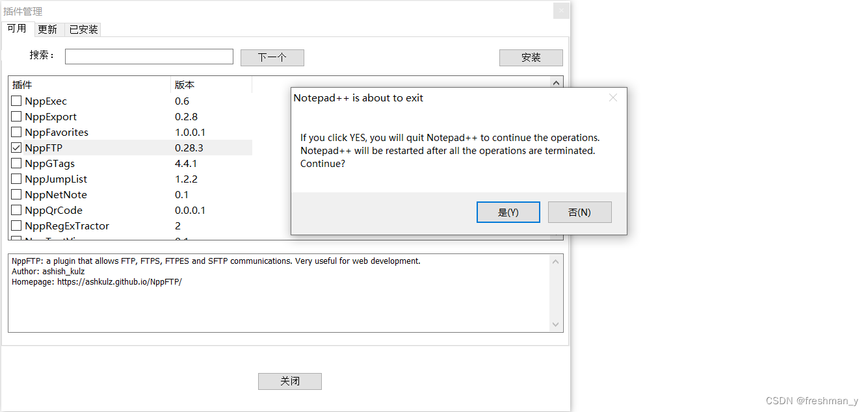Screen dimensions: 868x412
Task: Enable the NppExec plugin checkbox
Action: click(x=16, y=101)
